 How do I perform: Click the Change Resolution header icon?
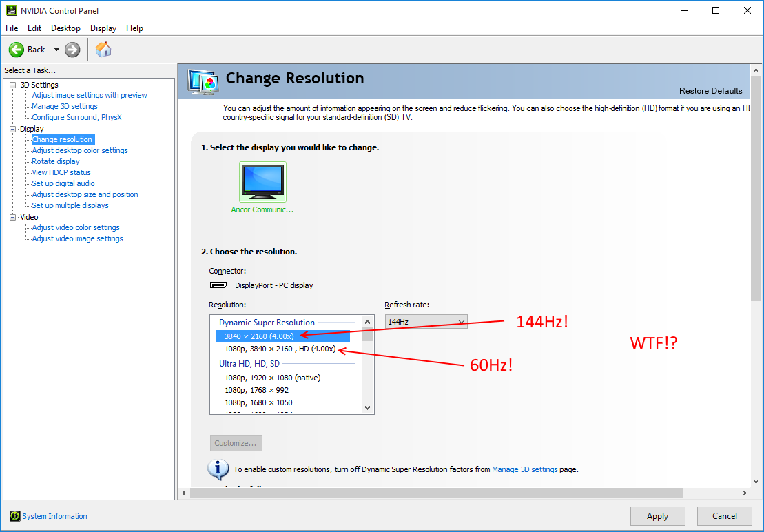[x=204, y=81]
